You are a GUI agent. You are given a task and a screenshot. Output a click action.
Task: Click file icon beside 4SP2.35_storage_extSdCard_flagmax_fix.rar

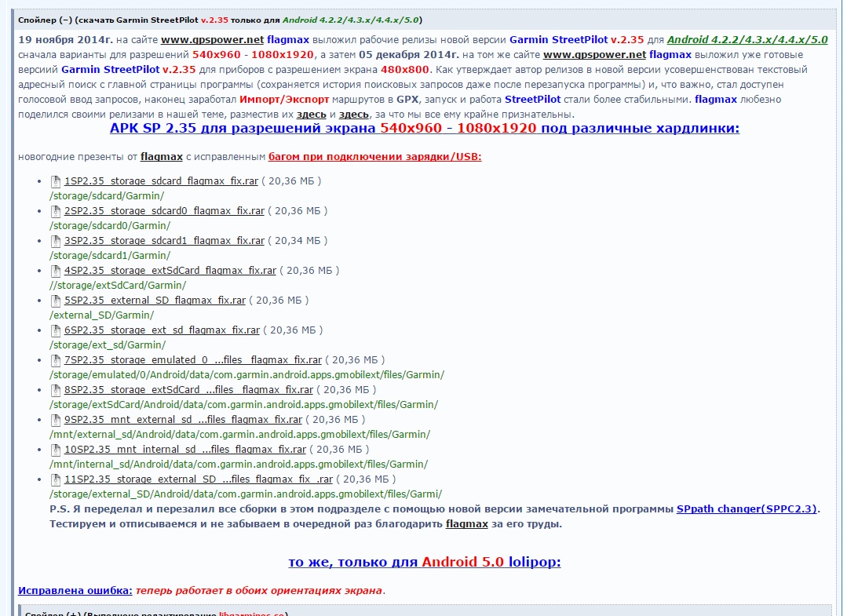(55, 271)
